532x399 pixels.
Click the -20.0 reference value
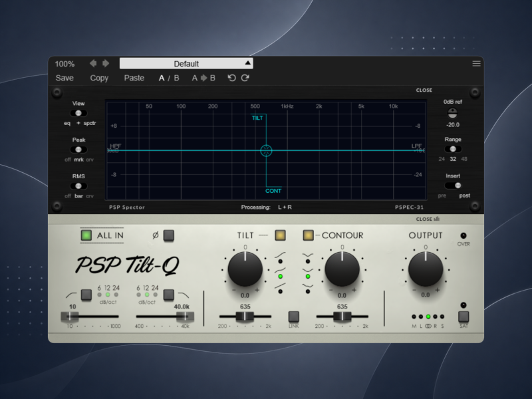[453, 125]
